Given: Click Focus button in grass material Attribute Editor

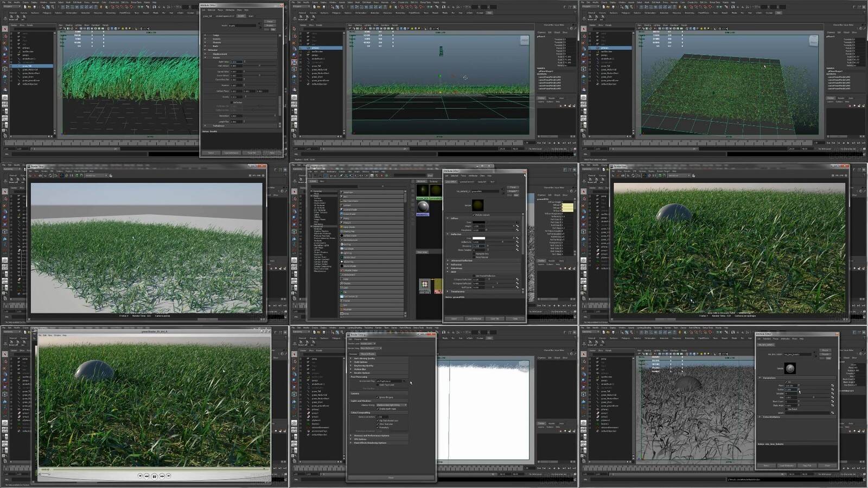Looking at the screenshot, I should pos(513,187).
